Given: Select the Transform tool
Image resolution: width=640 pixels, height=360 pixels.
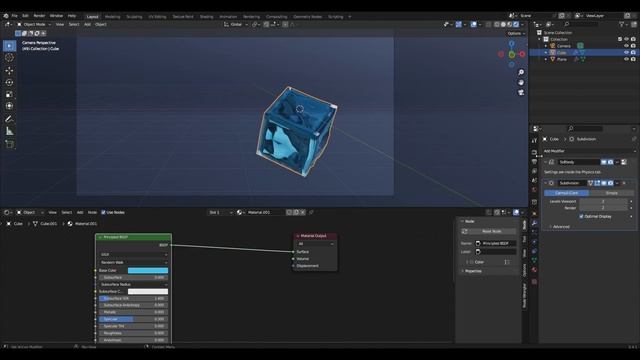Looking at the screenshot, I should tap(9, 106).
